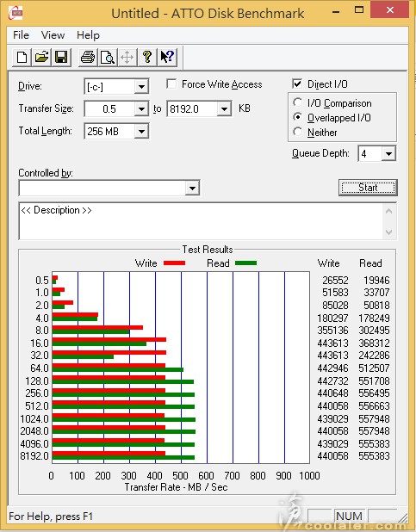The height and width of the screenshot is (532, 416).
Task: Enable the Force Write Access checkbox
Action: [x=171, y=84]
